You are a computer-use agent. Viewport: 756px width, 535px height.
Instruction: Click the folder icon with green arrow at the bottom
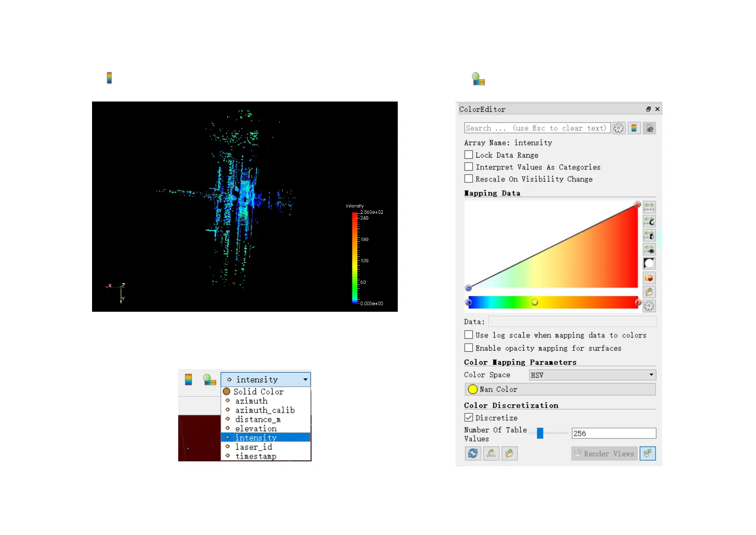point(510,453)
